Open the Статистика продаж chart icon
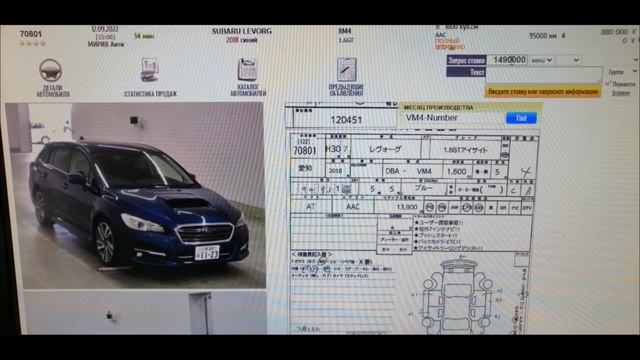 pyautogui.click(x=150, y=70)
